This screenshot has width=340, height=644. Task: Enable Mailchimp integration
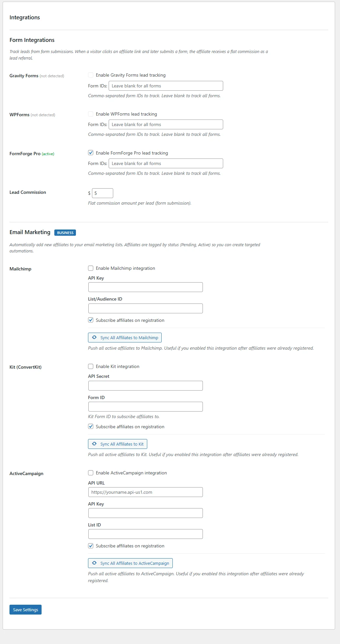pos(91,268)
